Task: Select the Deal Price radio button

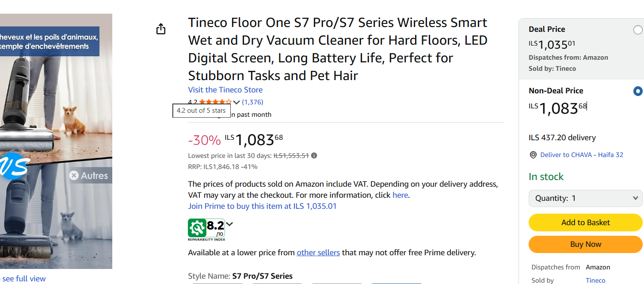Action: click(x=638, y=30)
